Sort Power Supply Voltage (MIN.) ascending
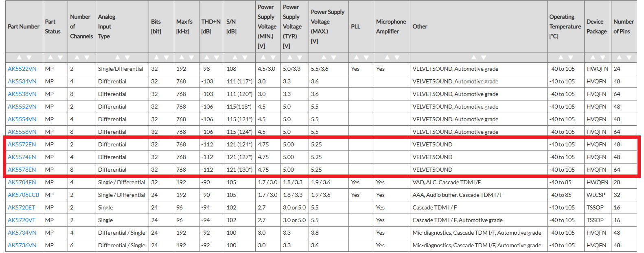 coord(263,57)
